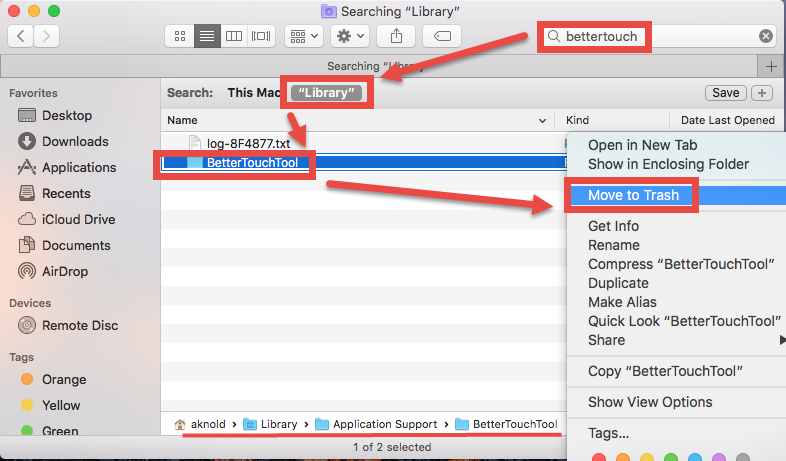This screenshot has width=786, height=461.
Task: Choose Copy "BetterTouchTool"
Action: click(x=665, y=372)
